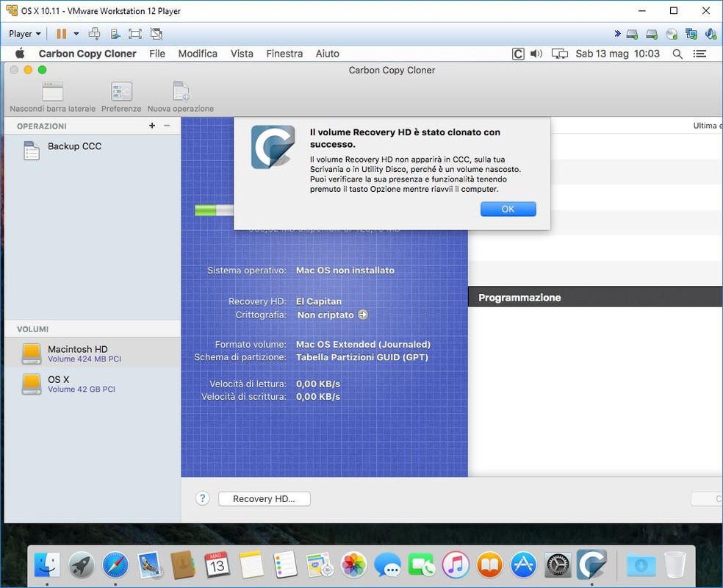Open the Finestra menu
The image size is (723, 588).
click(x=284, y=54)
